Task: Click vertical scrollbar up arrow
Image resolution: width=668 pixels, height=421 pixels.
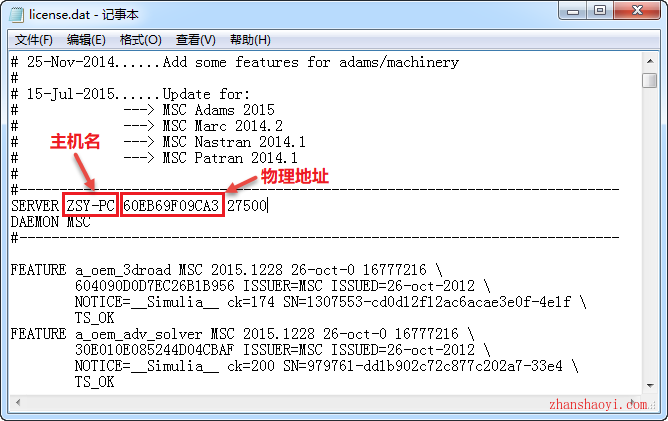Action: pos(650,61)
